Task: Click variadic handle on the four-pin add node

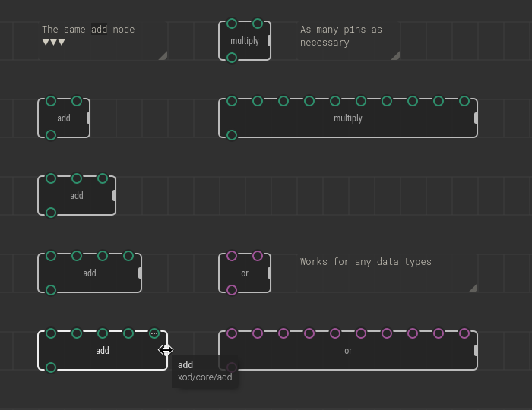Action: tap(141, 273)
